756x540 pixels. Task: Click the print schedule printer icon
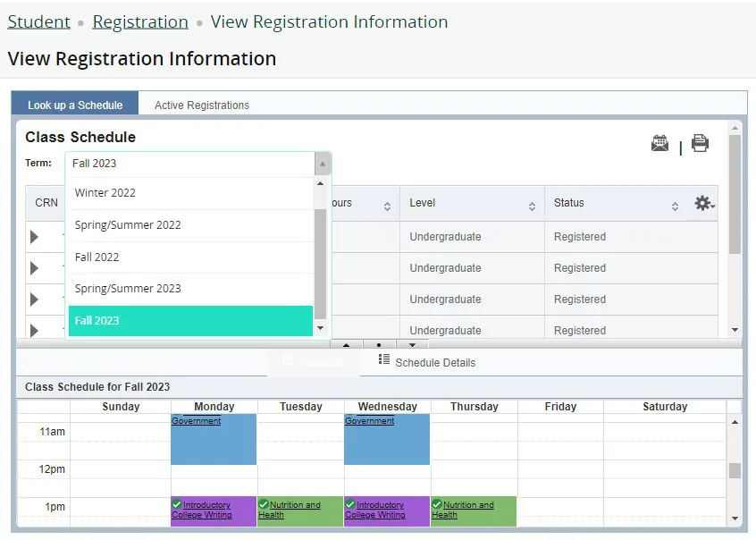[x=700, y=143]
